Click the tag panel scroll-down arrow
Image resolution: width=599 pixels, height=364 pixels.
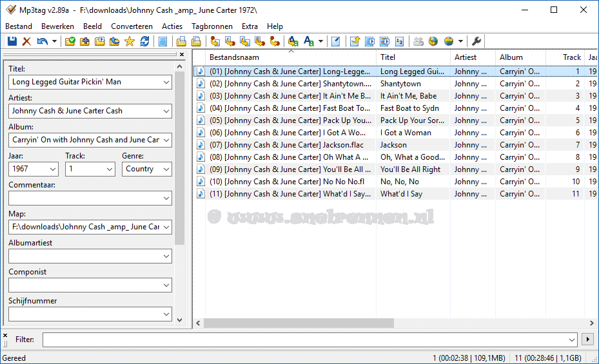[x=179, y=320]
